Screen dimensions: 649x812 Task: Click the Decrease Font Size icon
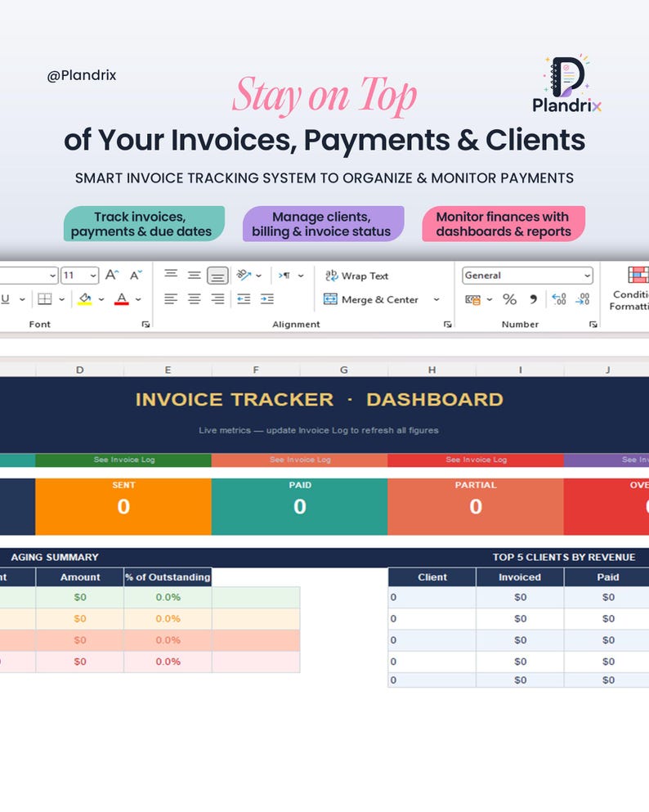click(x=136, y=275)
